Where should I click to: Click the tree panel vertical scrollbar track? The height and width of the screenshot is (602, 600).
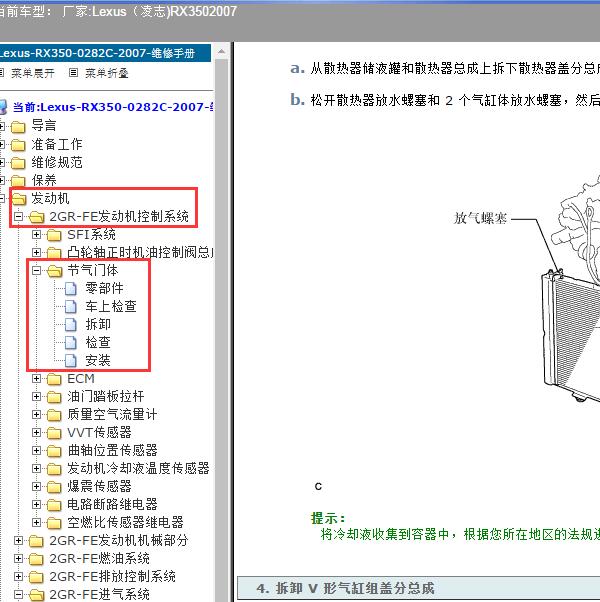pyautogui.click(x=221, y=330)
